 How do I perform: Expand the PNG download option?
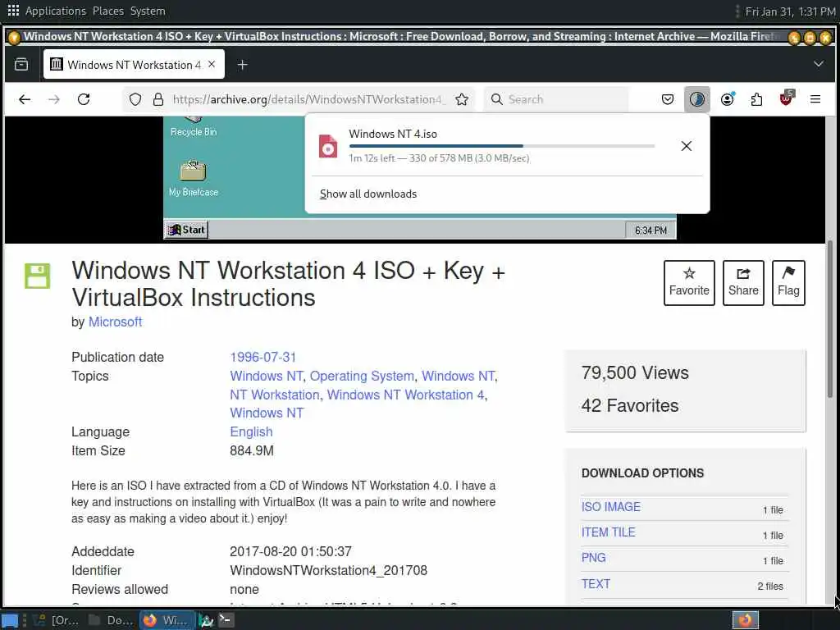594,558
